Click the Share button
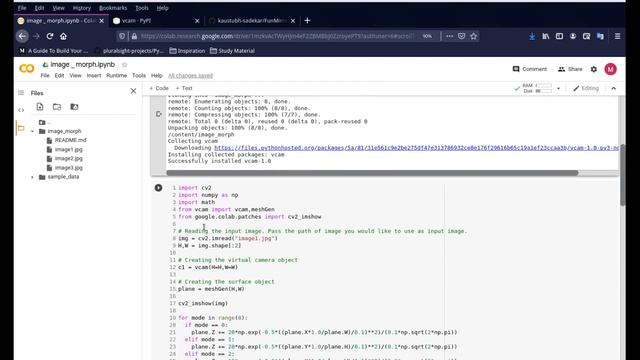The image size is (640, 360). (x=570, y=69)
